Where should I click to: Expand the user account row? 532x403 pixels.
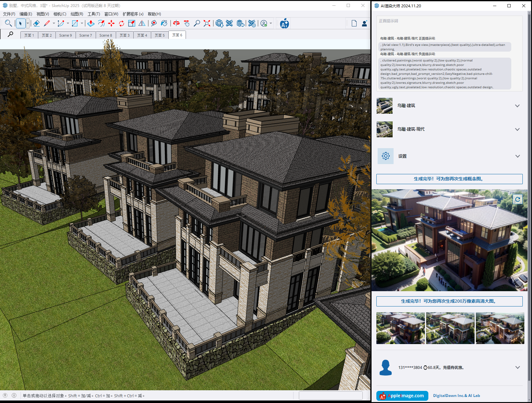coord(517,367)
